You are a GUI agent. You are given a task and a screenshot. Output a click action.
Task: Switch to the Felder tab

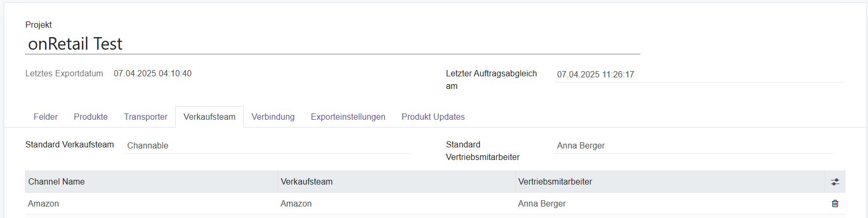[x=46, y=117]
